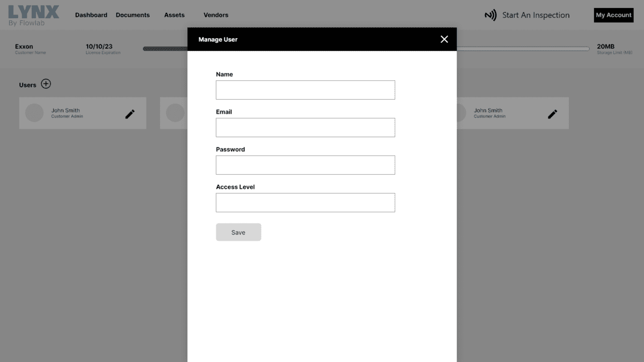Close the Manage User dialog

click(444, 39)
